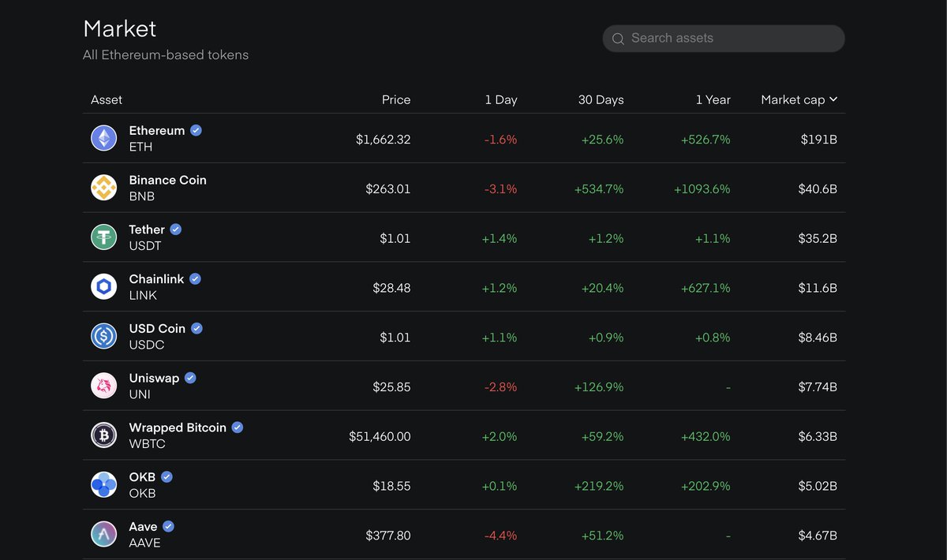Viewport: 947px width, 560px height.
Task: Sort by the 1 Day column header
Action: pyautogui.click(x=501, y=99)
